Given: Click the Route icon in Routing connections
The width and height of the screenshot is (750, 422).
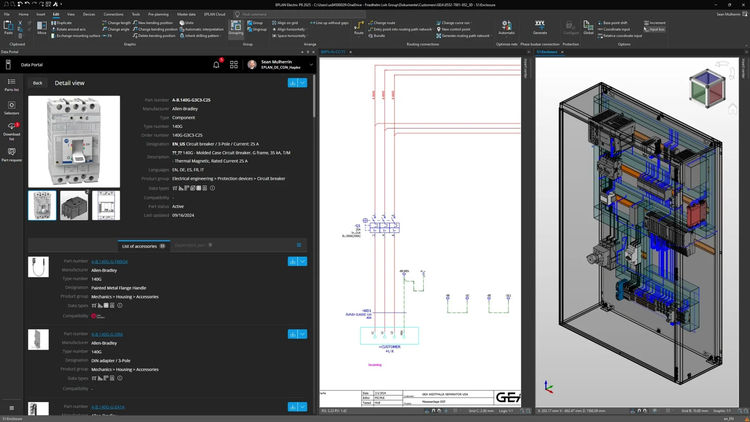Looking at the screenshot, I should [358, 27].
